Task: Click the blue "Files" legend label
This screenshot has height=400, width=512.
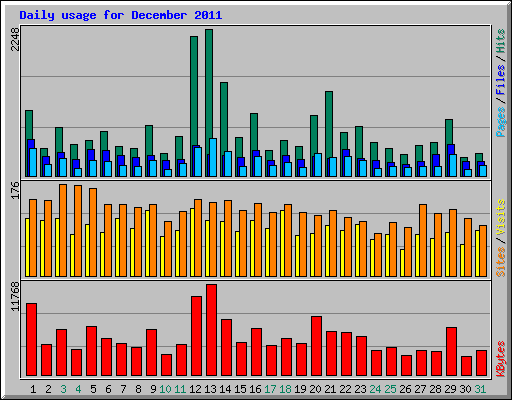Action: tap(501, 79)
